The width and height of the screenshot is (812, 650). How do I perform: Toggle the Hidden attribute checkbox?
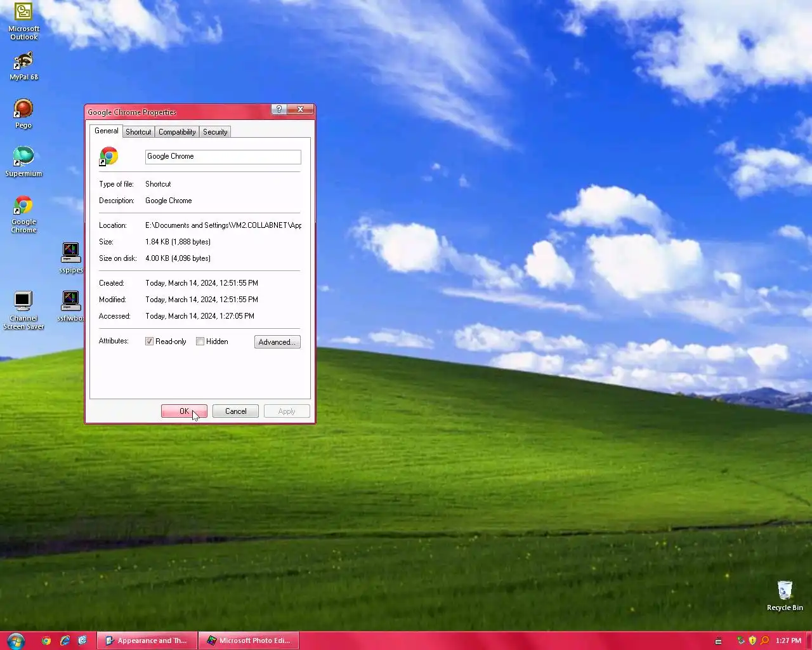click(x=200, y=342)
